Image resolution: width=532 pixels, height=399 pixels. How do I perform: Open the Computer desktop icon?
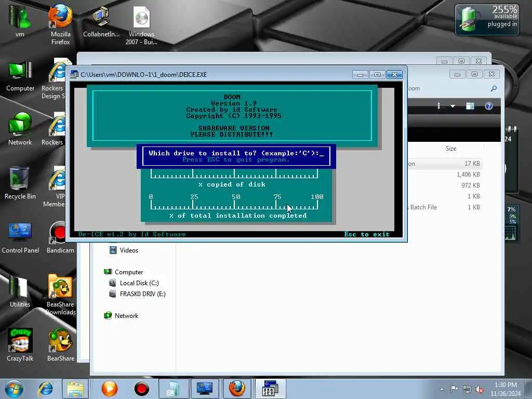coord(20,76)
